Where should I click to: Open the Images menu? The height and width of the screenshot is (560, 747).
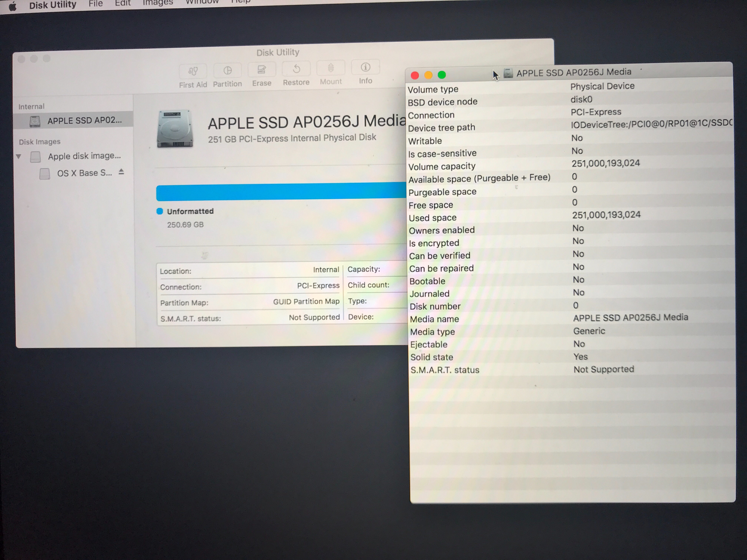(x=158, y=3)
